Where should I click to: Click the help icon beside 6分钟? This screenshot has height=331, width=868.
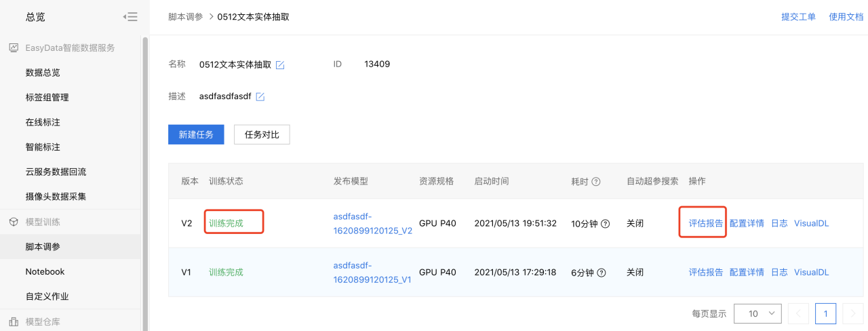601,273
